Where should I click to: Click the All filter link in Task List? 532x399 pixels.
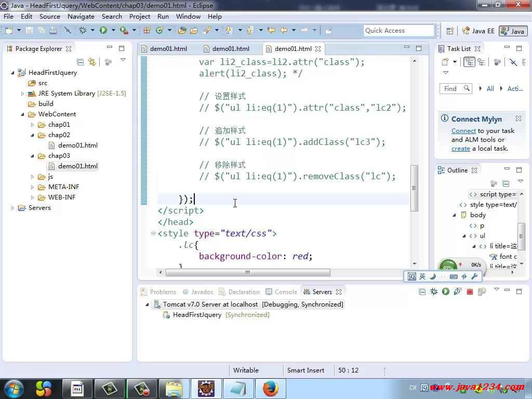pyautogui.click(x=490, y=88)
